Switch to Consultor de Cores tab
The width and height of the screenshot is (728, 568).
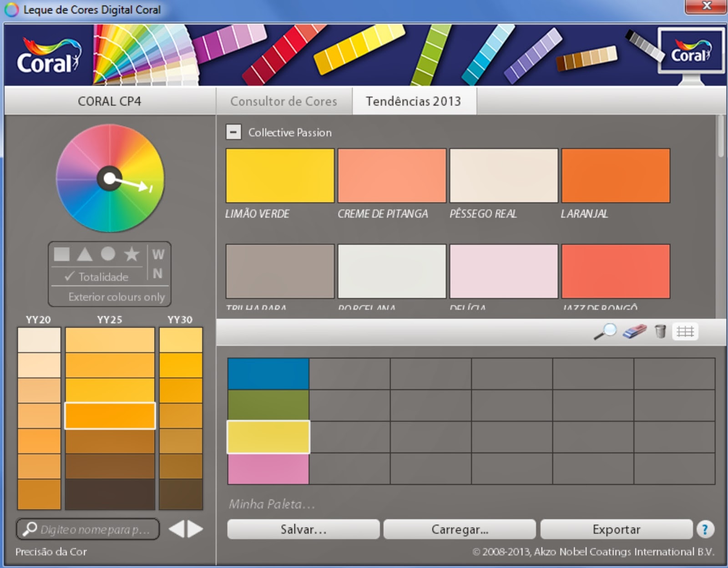click(x=283, y=101)
